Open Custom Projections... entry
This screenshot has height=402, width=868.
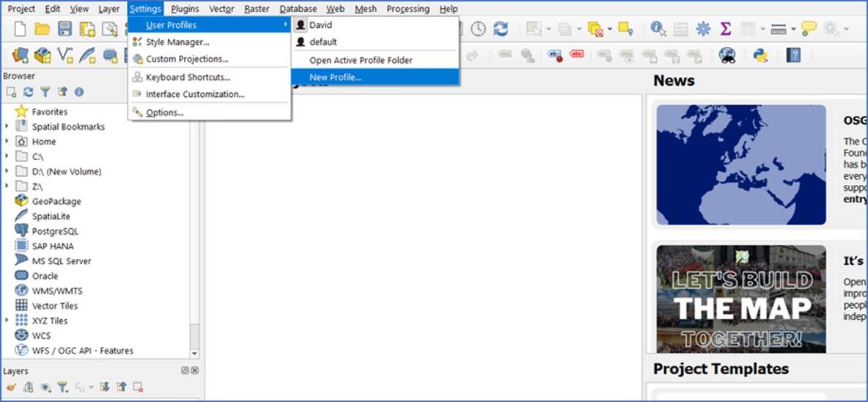click(x=209, y=59)
